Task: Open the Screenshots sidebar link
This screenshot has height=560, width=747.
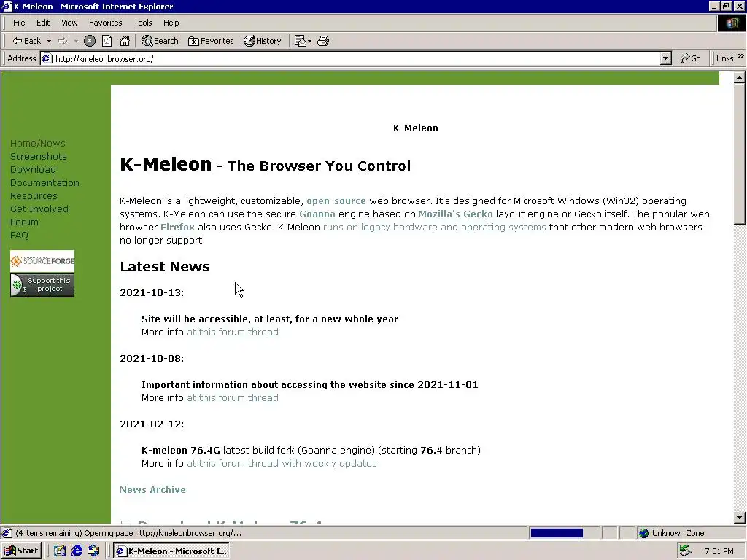Action: pos(39,156)
